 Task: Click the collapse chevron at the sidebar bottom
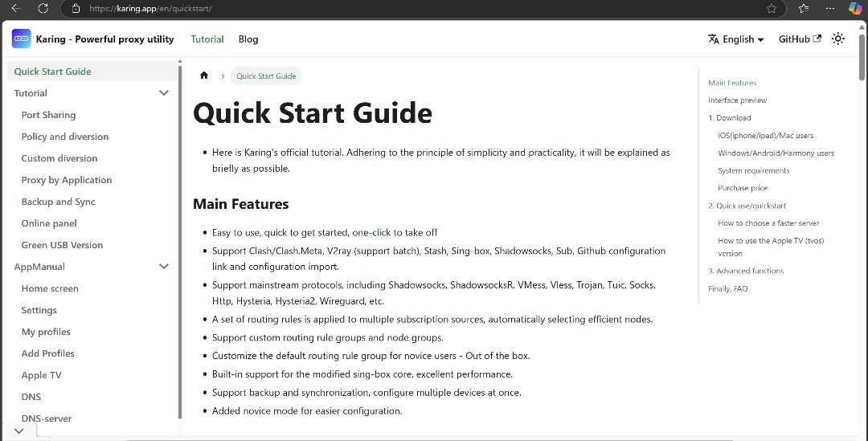[18, 431]
